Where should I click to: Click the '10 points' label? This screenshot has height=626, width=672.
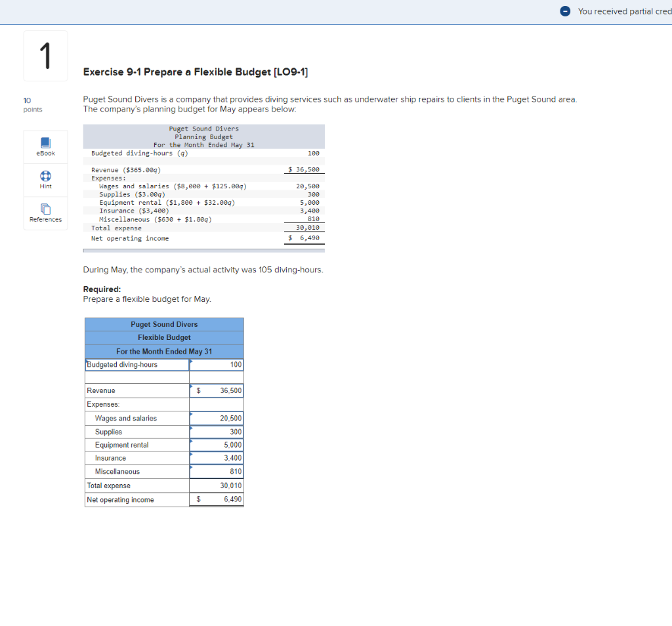(x=33, y=104)
